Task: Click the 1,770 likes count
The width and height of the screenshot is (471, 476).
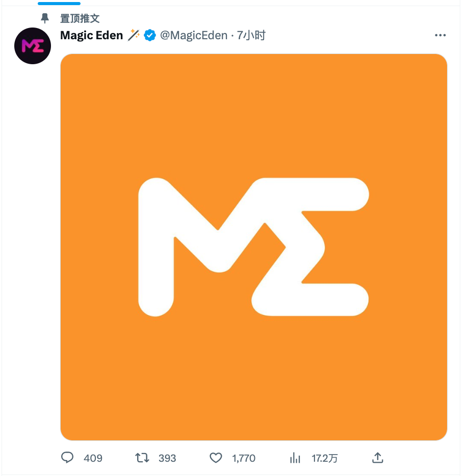Action: coord(244,458)
